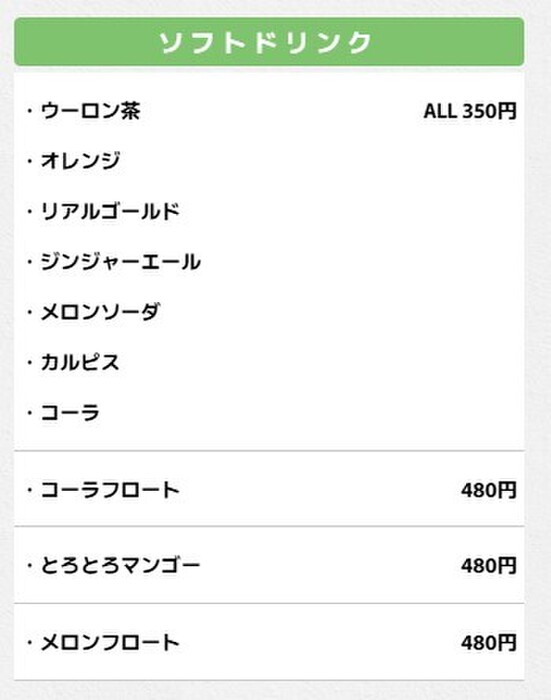The width and height of the screenshot is (551, 700).
Task: Click 480円 price of コーラフロート
Action: pyautogui.click(x=489, y=490)
